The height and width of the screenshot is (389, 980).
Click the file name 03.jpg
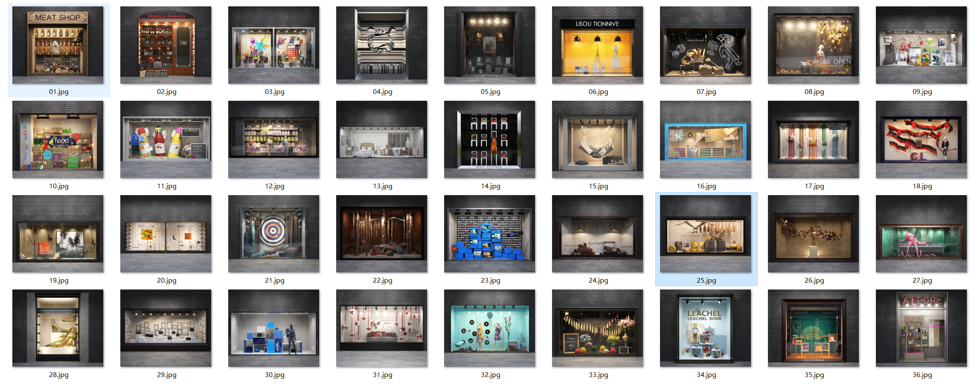(275, 92)
